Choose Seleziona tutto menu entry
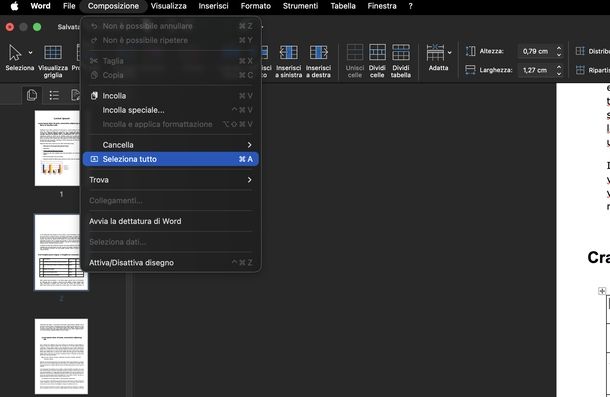This screenshot has width=610, height=397. 171,159
